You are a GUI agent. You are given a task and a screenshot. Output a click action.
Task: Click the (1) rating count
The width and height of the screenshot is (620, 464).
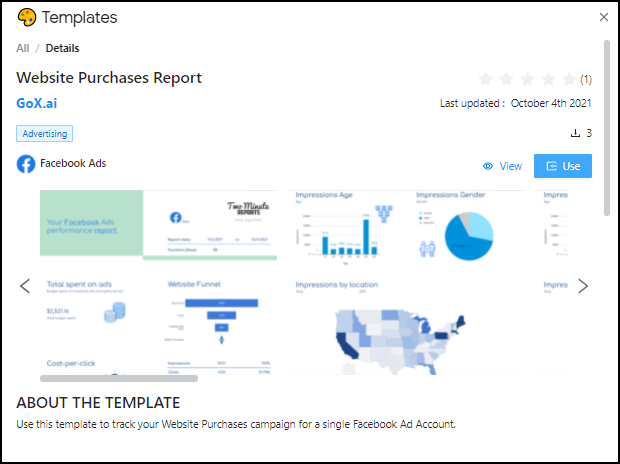(x=586, y=80)
